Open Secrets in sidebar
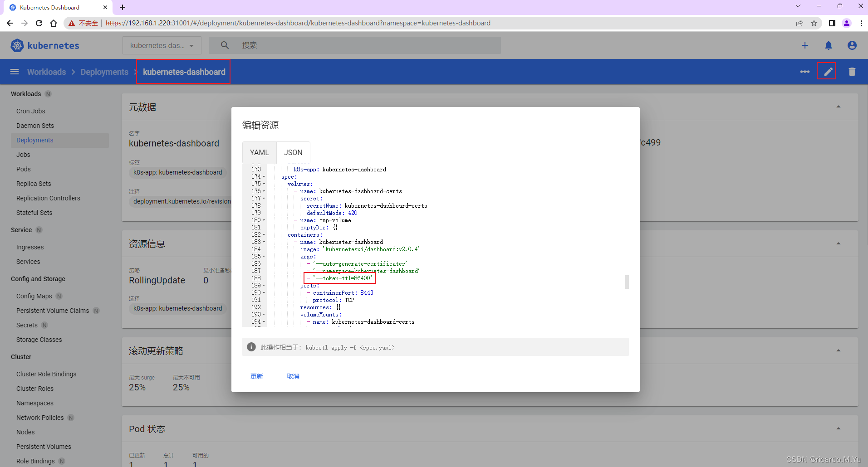 (27, 325)
